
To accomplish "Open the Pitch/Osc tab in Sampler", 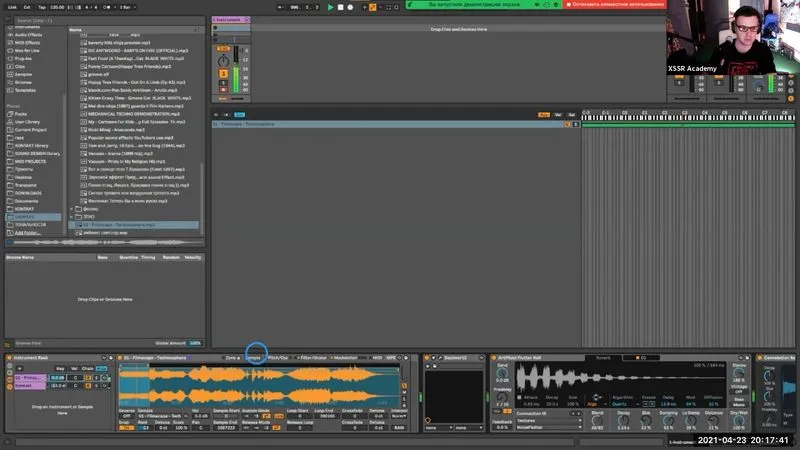I will [x=279, y=358].
